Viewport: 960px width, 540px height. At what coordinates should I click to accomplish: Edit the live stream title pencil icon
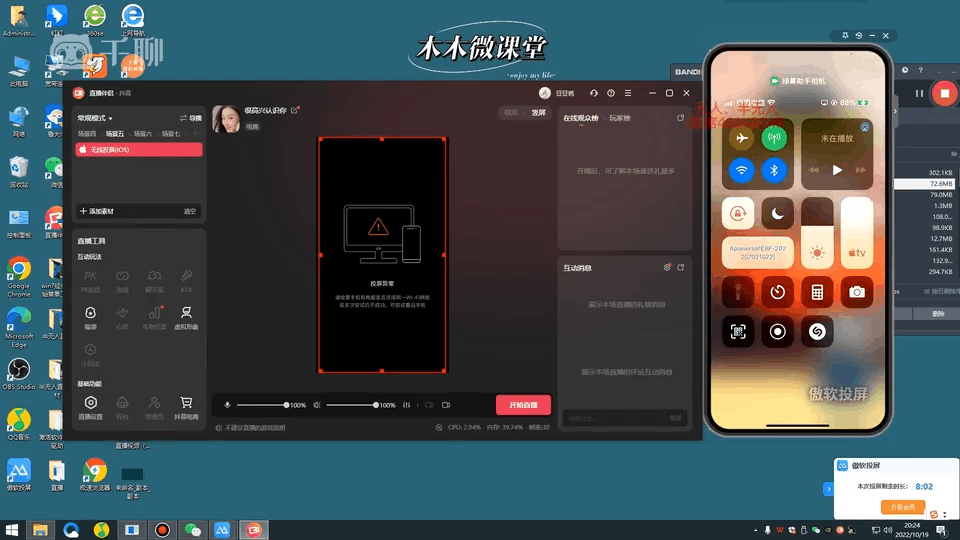click(295, 110)
